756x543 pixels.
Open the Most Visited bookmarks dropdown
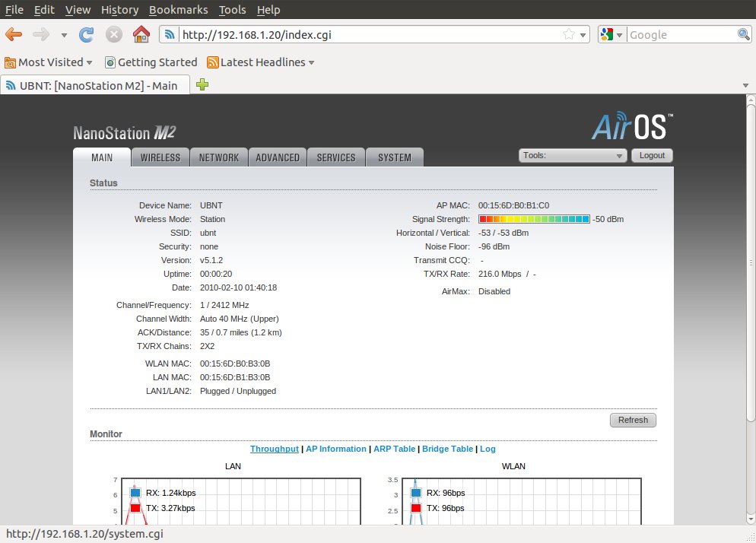click(x=48, y=62)
